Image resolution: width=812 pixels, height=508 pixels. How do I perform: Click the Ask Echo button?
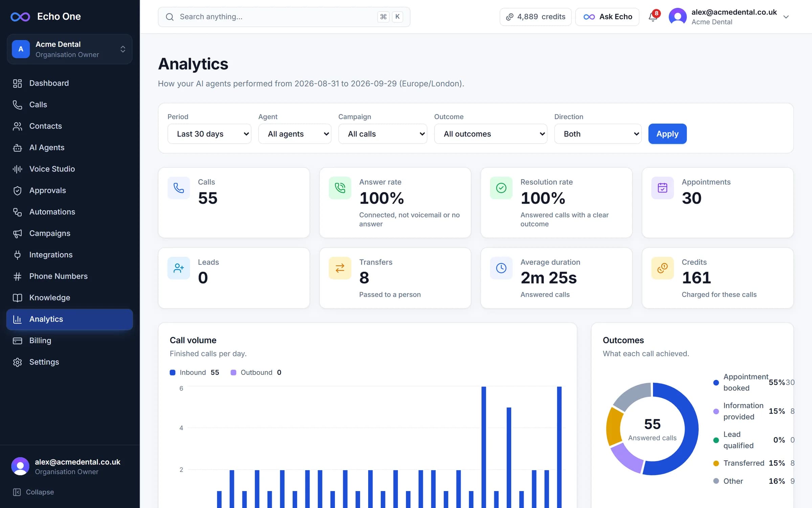607,17
